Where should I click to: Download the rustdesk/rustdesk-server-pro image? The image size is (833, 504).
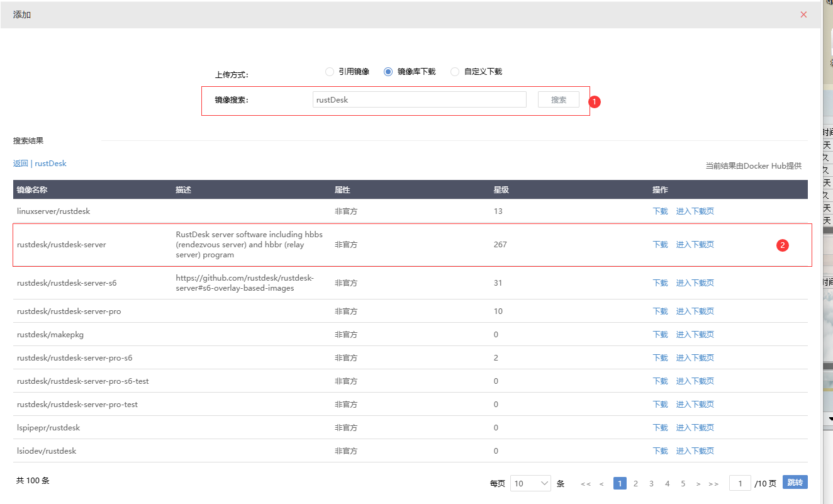tap(660, 311)
